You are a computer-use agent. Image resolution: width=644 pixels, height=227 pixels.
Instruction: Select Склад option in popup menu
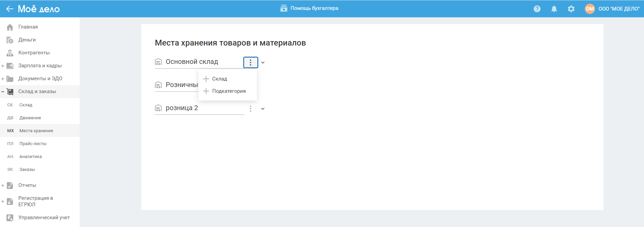coord(220,79)
